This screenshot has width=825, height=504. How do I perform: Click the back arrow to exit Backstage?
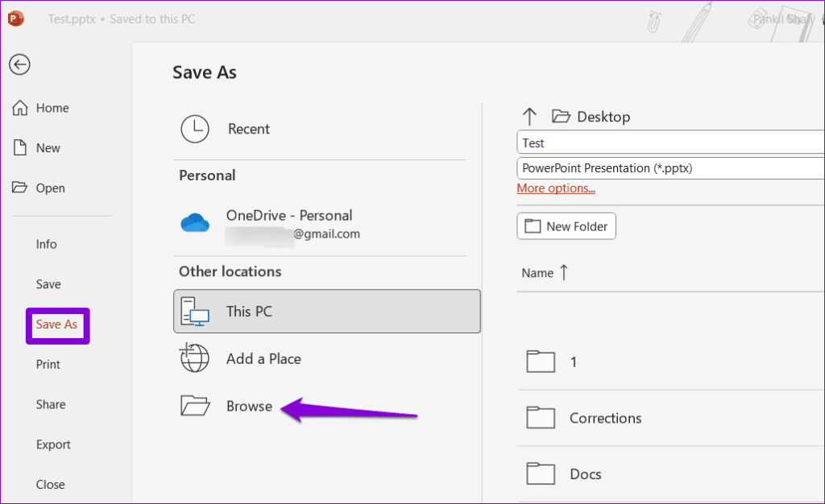click(x=19, y=64)
